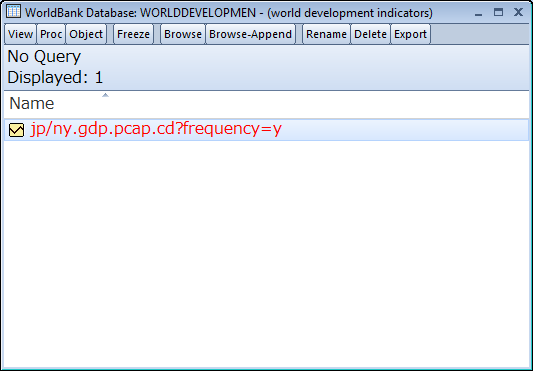
Task: Click the Browse button
Action: [x=183, y=34]
